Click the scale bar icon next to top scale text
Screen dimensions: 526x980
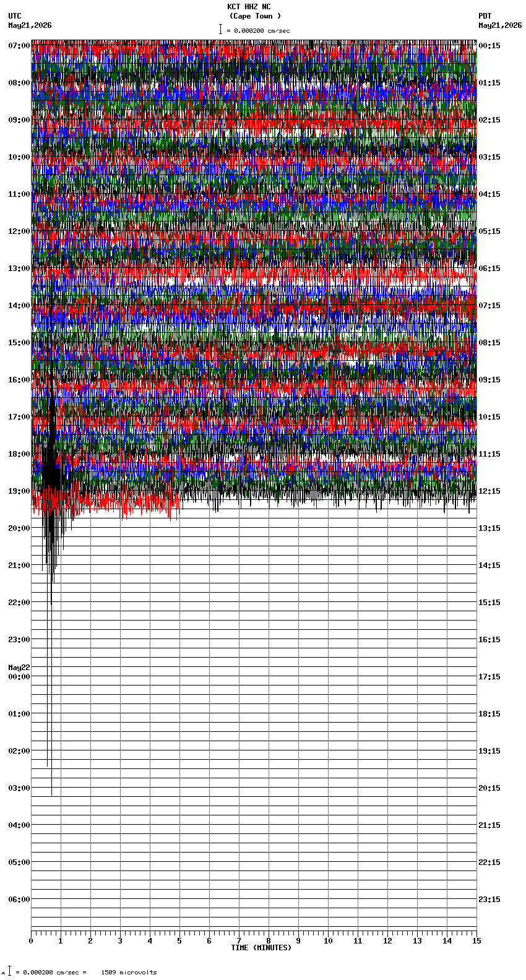[220, 29]
